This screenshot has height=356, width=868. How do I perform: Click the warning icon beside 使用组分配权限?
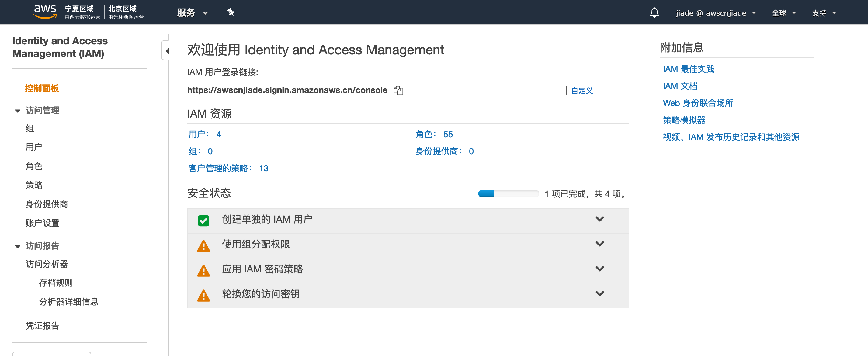tap(203, 246)
